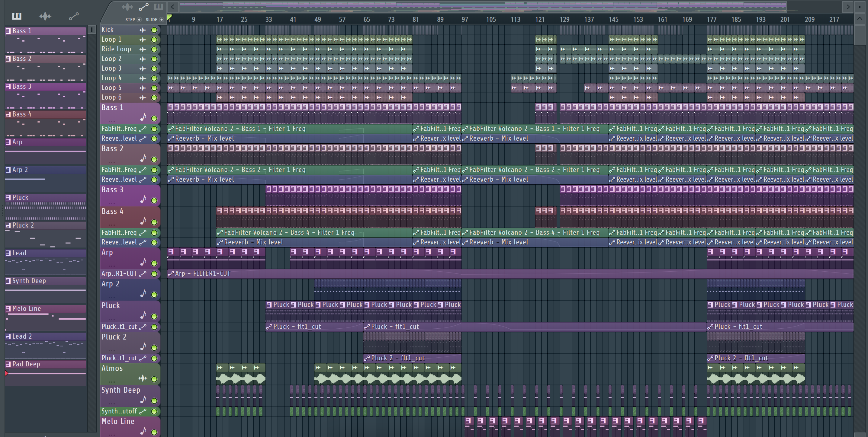This screenshot has height=437, width=868.
Task: Mute the Atmos track
Action: pyautogui.click(x=154, y=379)
